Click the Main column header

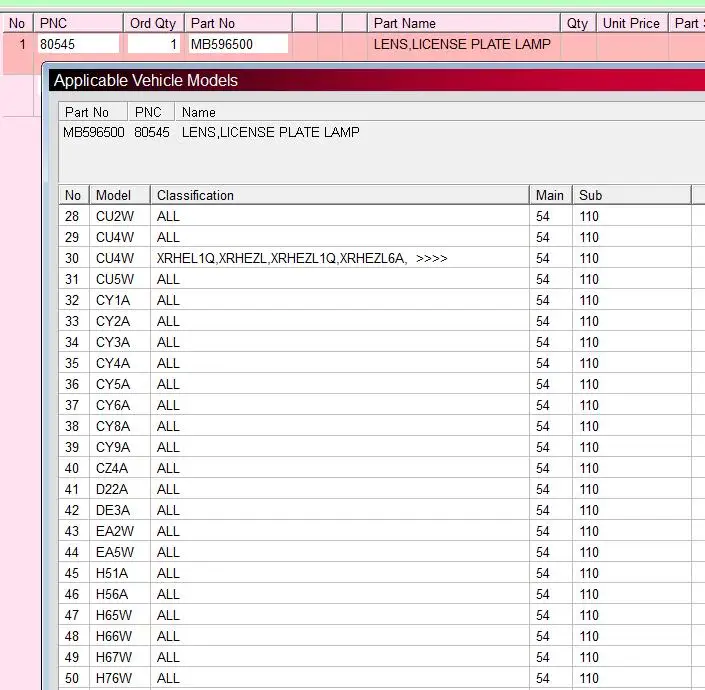pos(551,195)
